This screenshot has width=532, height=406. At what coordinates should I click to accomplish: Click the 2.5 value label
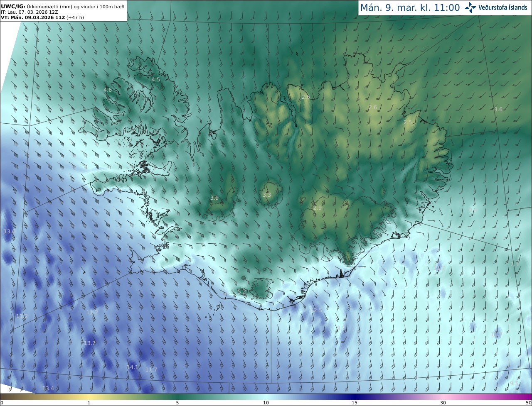click(x=408, y=122)
